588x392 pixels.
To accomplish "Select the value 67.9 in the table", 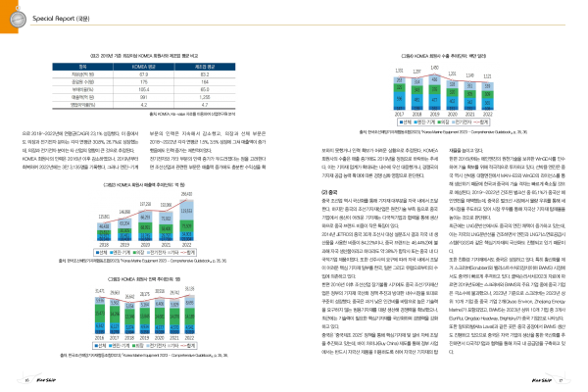I will click(x=144, y=74).
